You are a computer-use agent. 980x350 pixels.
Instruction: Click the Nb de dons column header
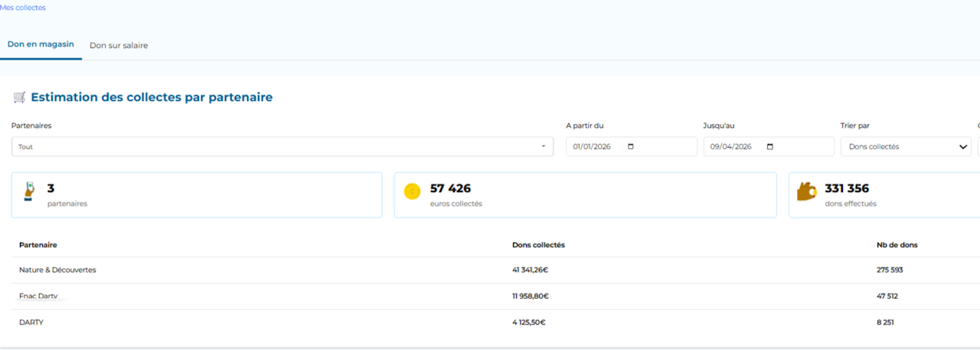pyautogui.click(x=897, y=245)
